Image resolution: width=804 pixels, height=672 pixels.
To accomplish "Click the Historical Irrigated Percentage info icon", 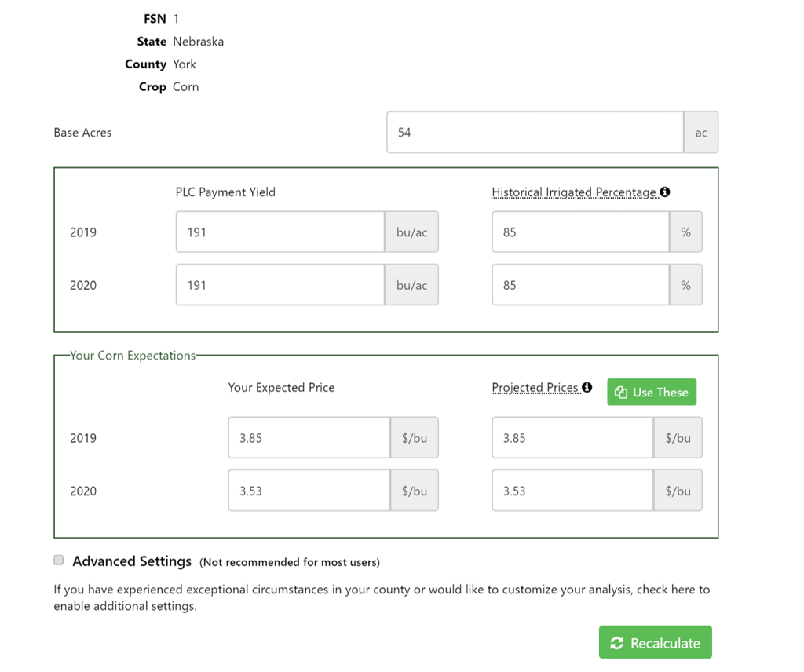I will (x=665, y=192).
